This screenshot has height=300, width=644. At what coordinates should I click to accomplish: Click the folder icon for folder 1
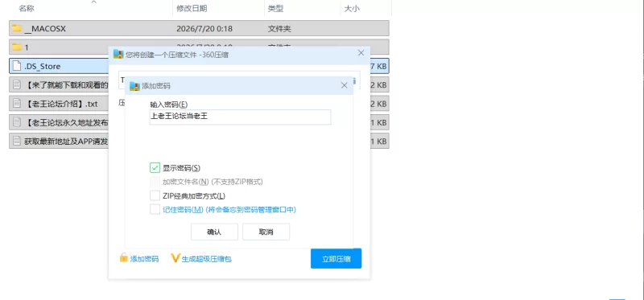click(x=16, y=47)
